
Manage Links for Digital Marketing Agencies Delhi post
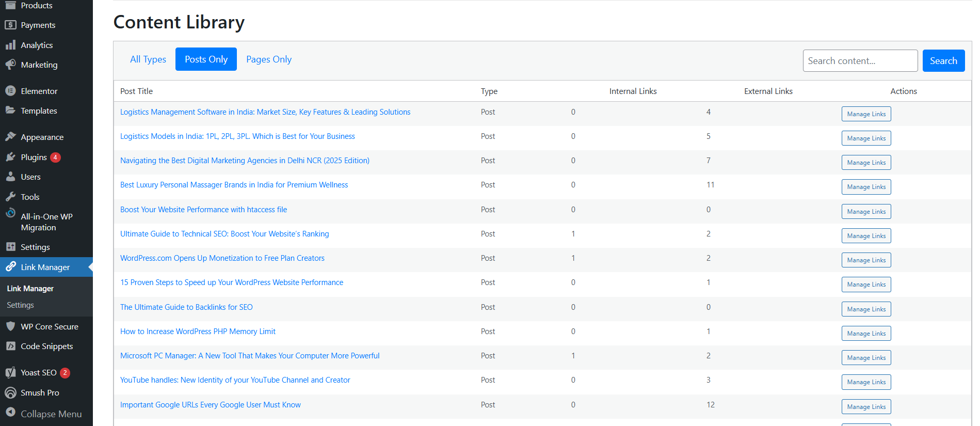pos(866,163)
